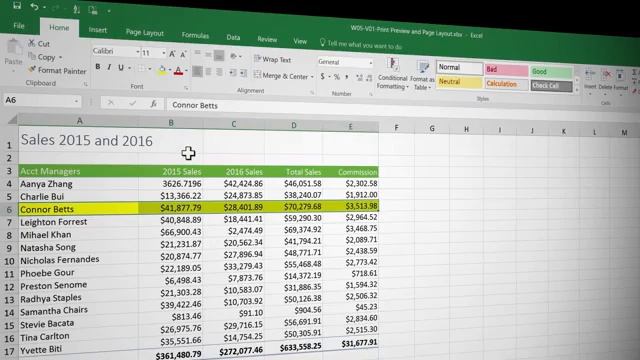
Task: Activate the Format Painter brush
Action: [32, 69]
